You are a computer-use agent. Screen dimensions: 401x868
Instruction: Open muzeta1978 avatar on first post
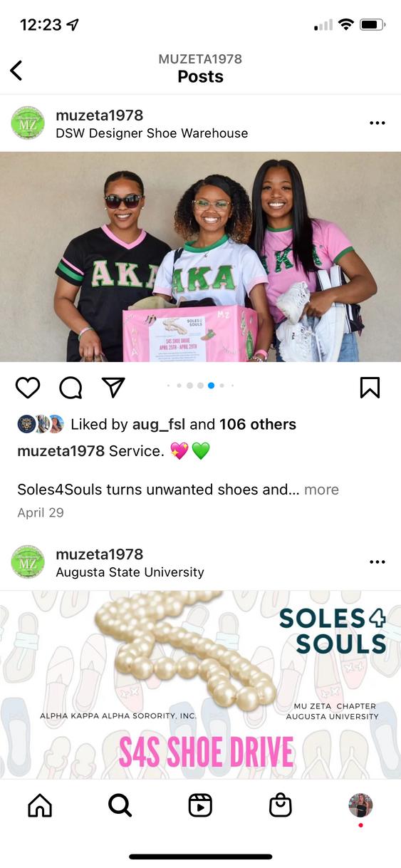pos(28,123)
